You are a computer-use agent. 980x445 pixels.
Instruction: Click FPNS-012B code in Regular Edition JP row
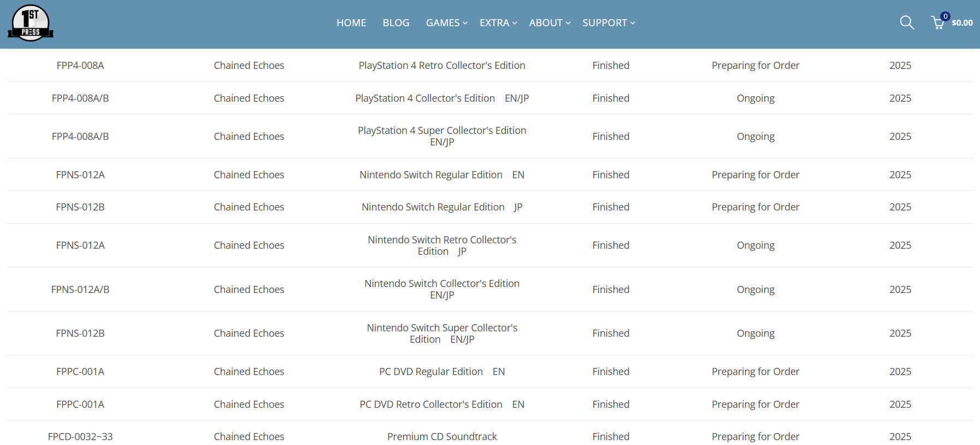(80, 207)
